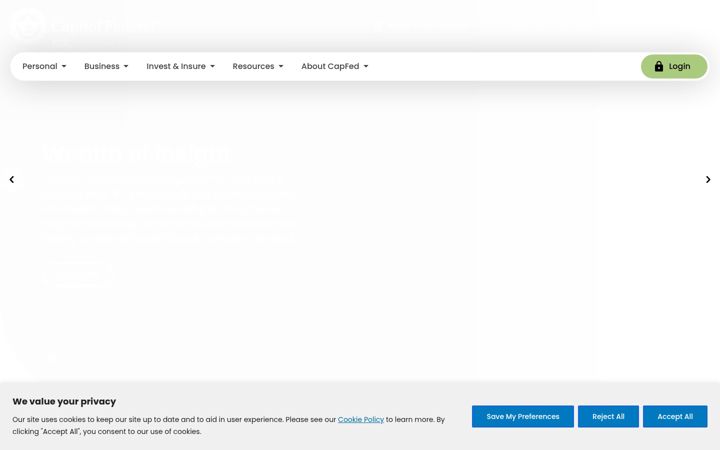The height and width of the screenshot is (450, 720).
Task: Click Accept All cookies
Action: tap(675, 416)
